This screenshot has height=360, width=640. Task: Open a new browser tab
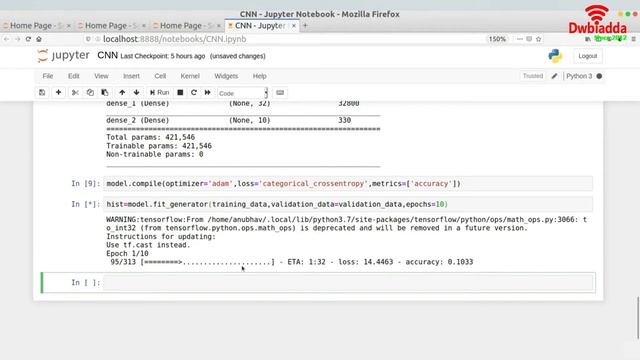[305, 25]
